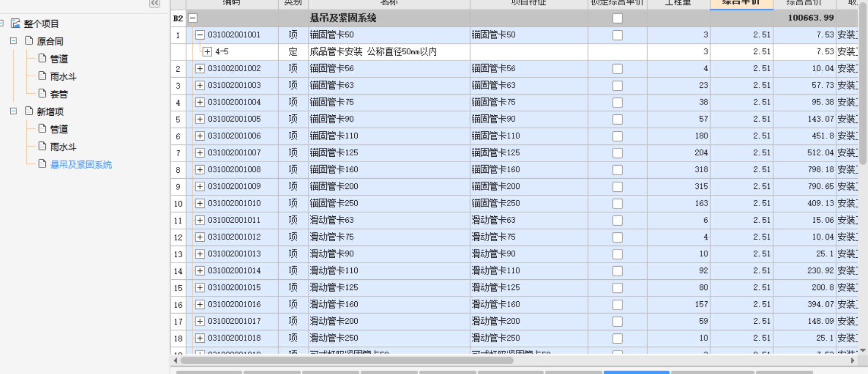The image size is (868, 374).
Task: Click the 新增项 document icon
Action: pyautogui.click(x=29, y=111)
